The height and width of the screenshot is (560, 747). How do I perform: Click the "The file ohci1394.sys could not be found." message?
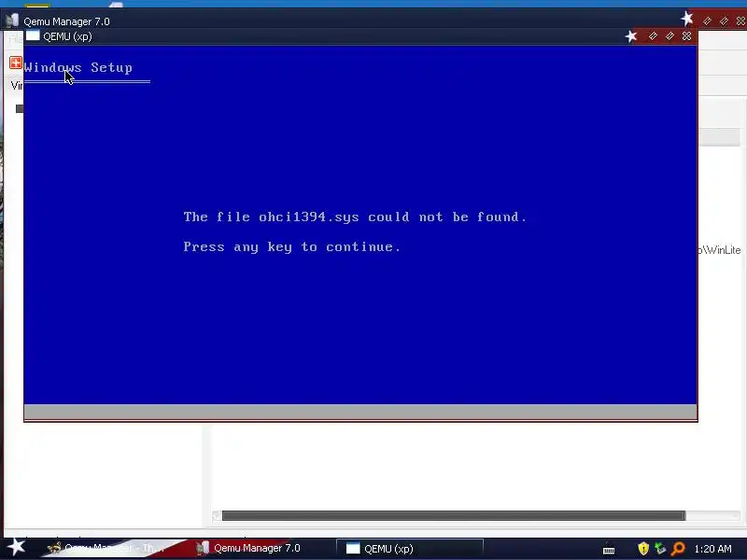(356, 217)
